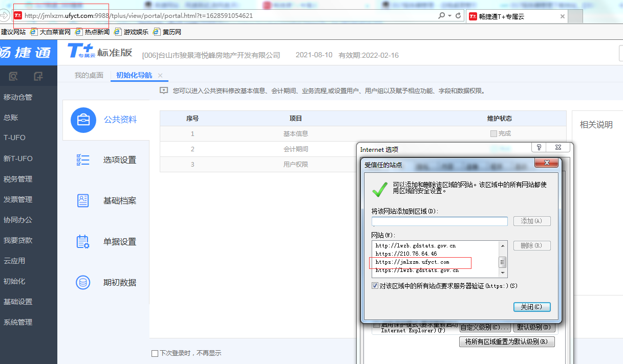
Task: Check 下次登录时，不再显示
Action: 155,353
